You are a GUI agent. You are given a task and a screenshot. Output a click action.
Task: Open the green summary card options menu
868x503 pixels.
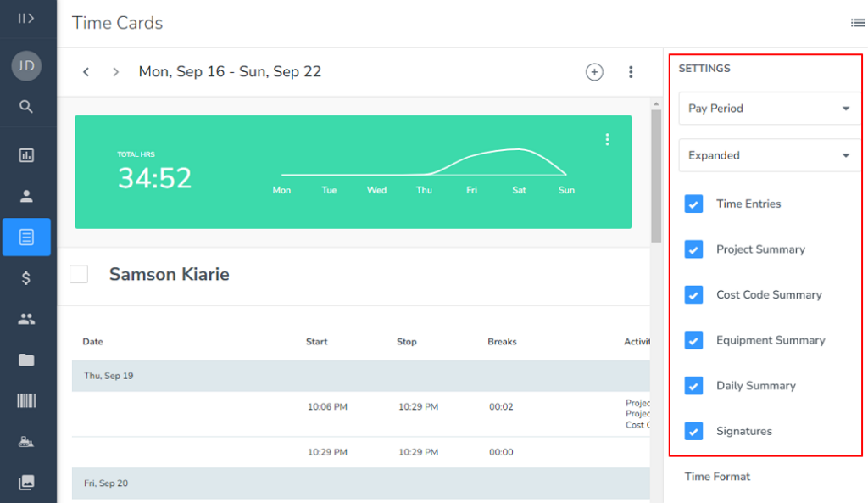[x=607, y=140]
